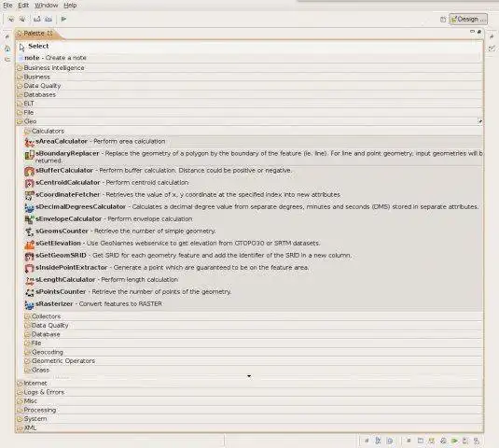Click the run arrow icon in top toolbar
499x448 pixels.
[x=63, y=19]
